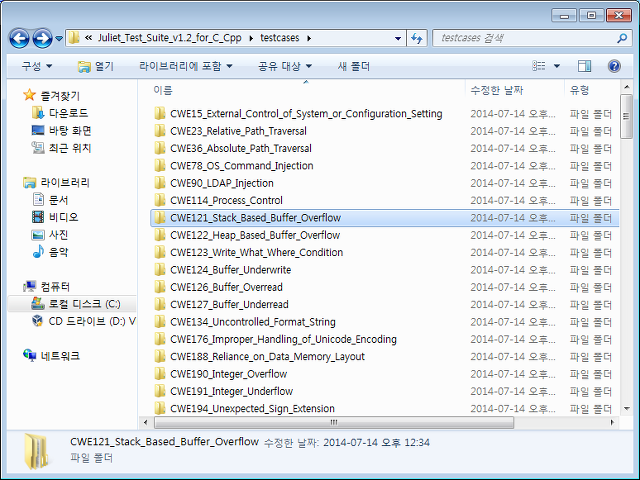Go forward with the Forward arrow button
Viewport: 640px width, 480px height.
(x=42, y=38)
